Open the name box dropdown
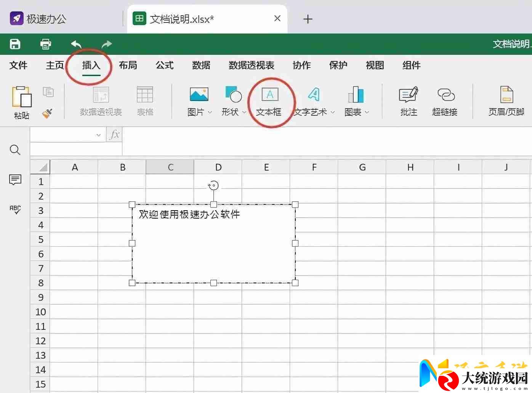 coord(98,135)
